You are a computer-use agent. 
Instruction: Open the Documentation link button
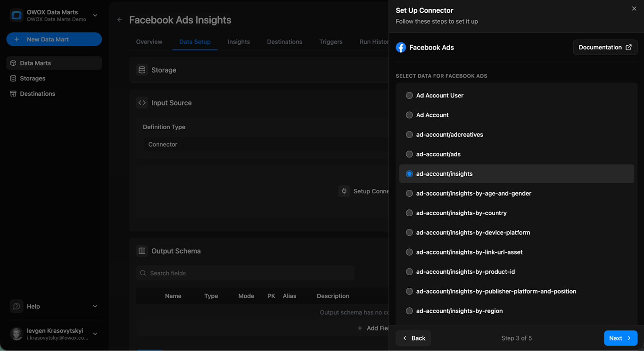(605, 48)
